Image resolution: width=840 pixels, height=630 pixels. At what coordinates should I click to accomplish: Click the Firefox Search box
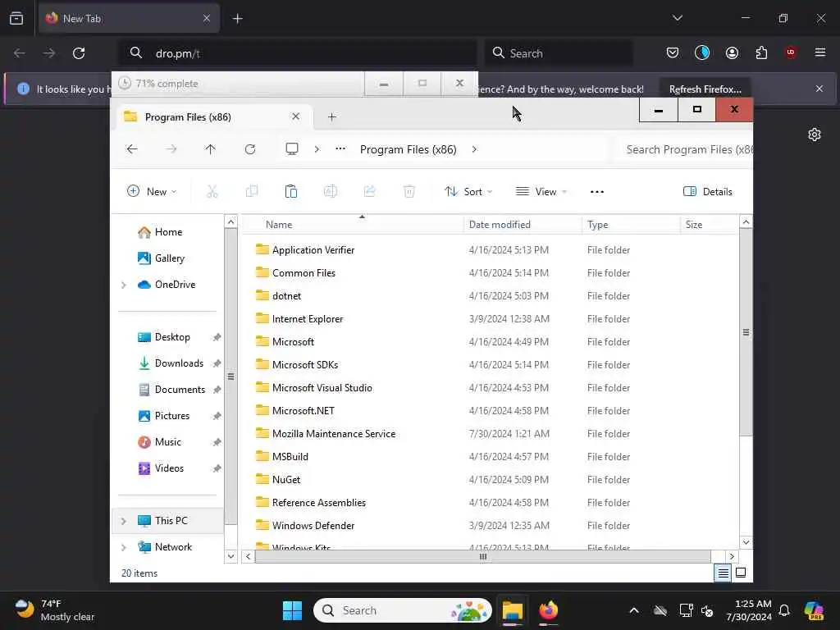point(559,53)
